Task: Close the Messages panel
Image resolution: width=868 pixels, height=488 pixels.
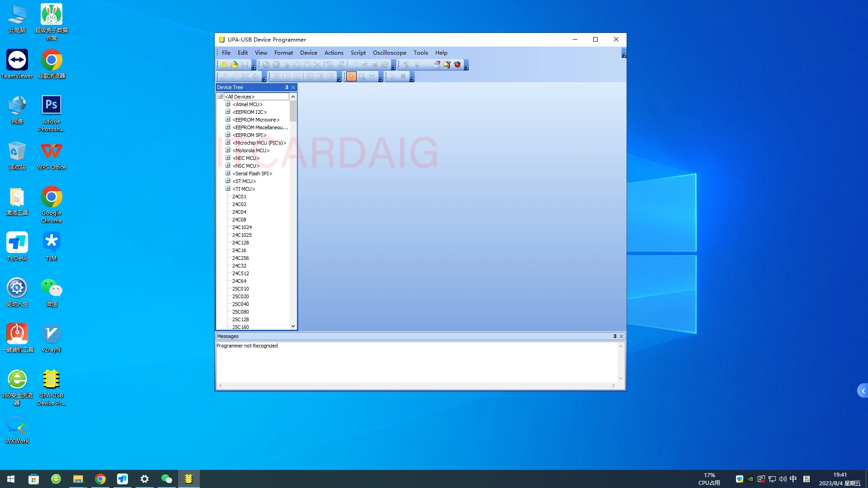Action: [x=622, y=336]
